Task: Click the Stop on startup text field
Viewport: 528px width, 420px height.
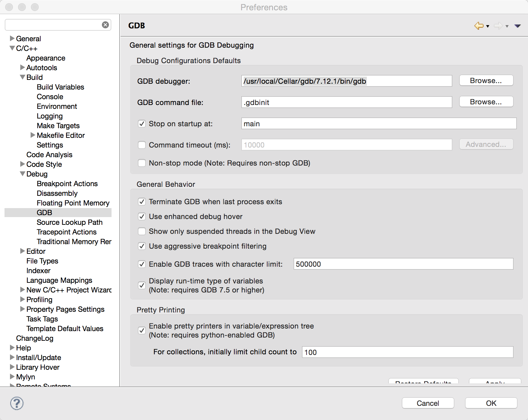Action: tap(379, 123)
